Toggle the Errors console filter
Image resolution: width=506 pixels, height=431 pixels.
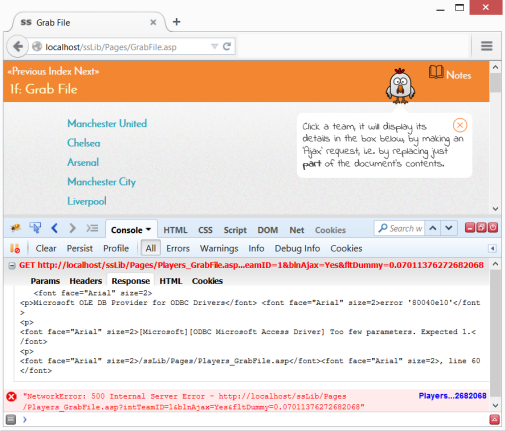pos(178,248)
